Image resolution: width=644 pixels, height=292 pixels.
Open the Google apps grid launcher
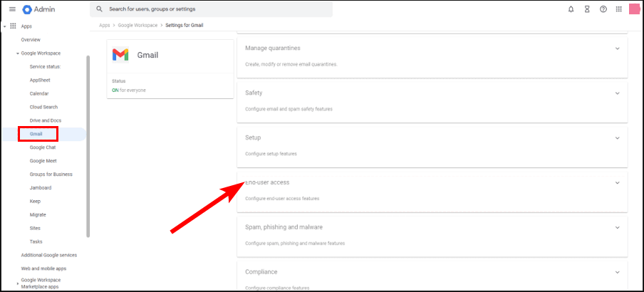coord(619,9)
